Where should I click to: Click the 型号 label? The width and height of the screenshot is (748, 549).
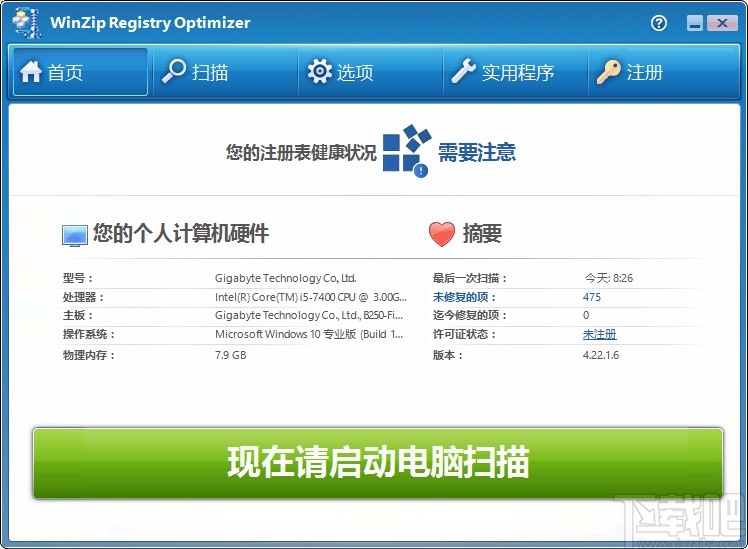point(78,278)
